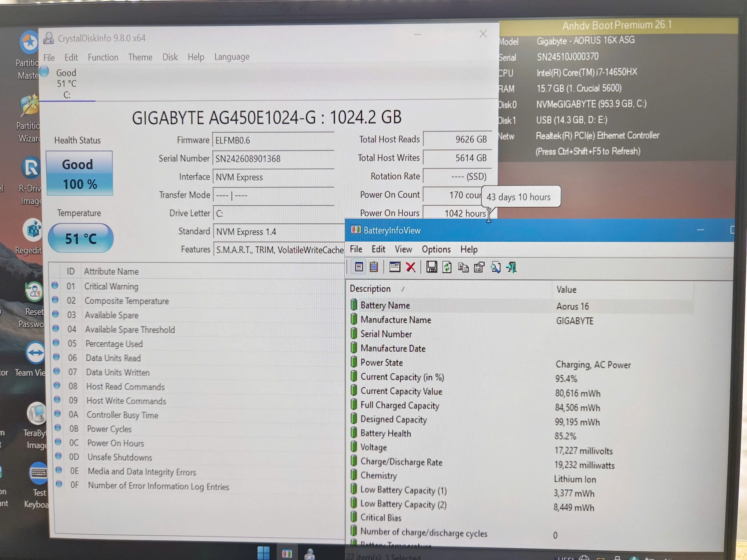Open the File menu in BatteryInfoView
This screenshot has height=560, width=747.
(x=356, y=249)
